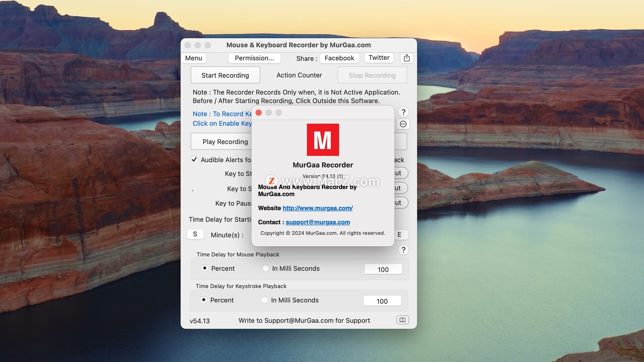Click the support@murgaa.com contact link

click(x=318, y=222)
